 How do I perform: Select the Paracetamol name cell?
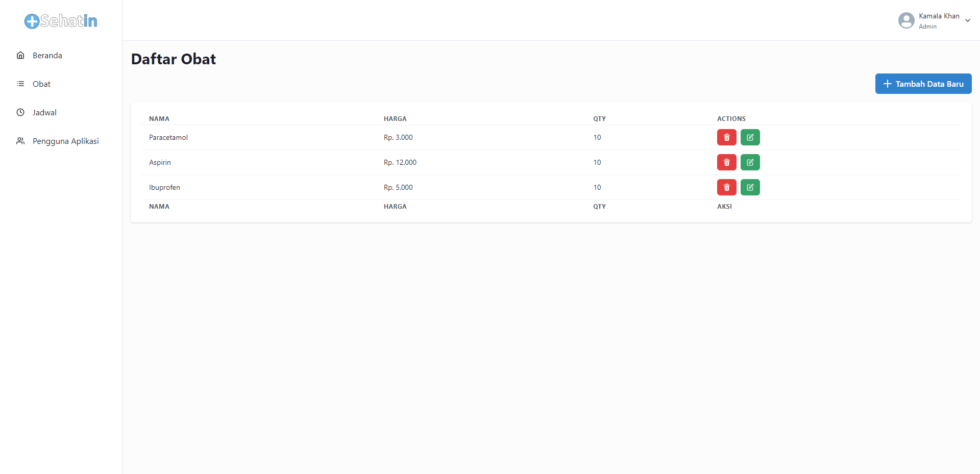(x=168, y=137)
